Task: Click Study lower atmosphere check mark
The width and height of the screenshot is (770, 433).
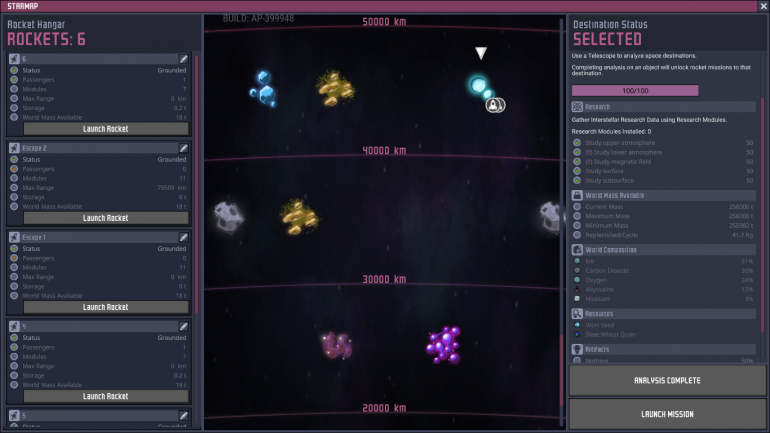Action: coord(577,152)
